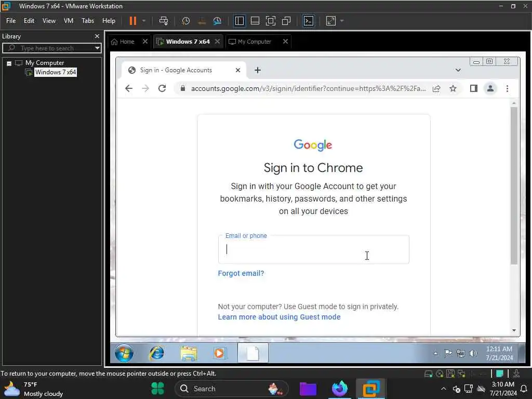532x399 pixels.
Task: Toggle the thumbnail bar view icon
Action: 255,21
